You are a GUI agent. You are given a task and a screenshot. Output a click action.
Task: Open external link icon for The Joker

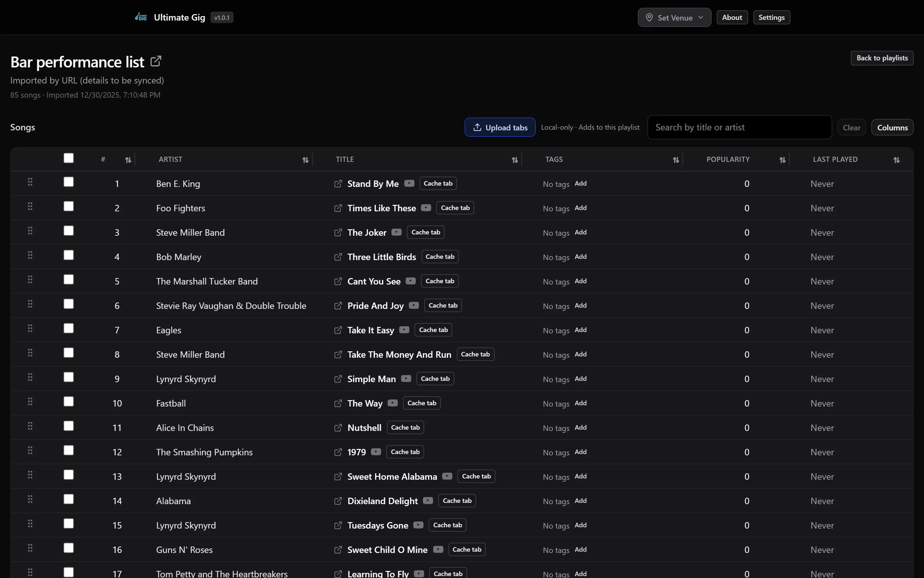338,233
